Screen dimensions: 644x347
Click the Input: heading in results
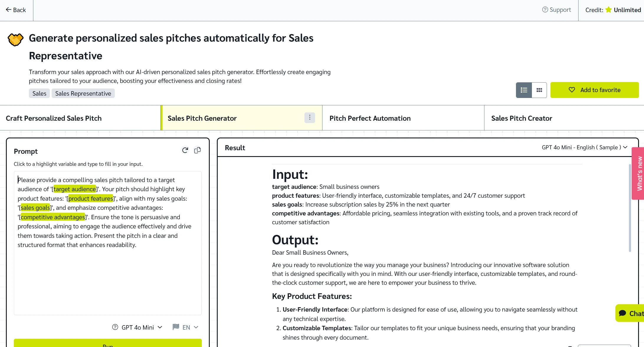(290, 174)
